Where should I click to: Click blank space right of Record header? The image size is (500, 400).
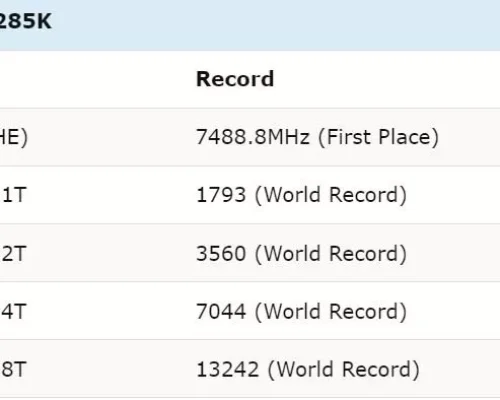pyautogui.click(x=388, y=79)
